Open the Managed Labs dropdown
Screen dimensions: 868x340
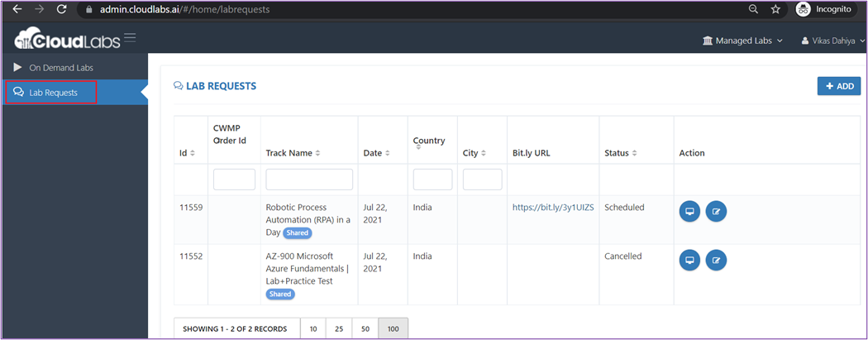[x=742, y=41]
